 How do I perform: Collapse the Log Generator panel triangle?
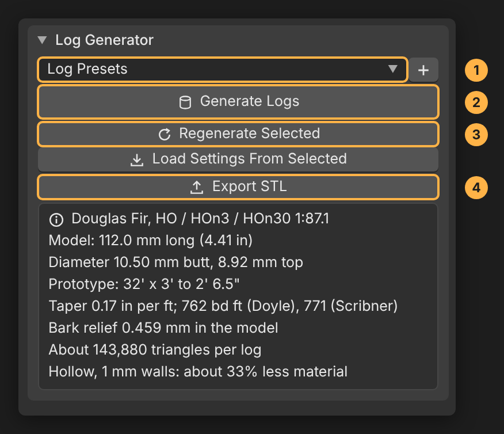tap(42, 40)
